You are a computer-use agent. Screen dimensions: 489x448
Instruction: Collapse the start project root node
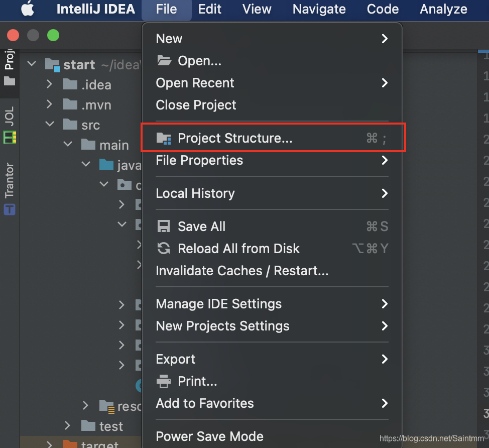click(x=32, y=64)
